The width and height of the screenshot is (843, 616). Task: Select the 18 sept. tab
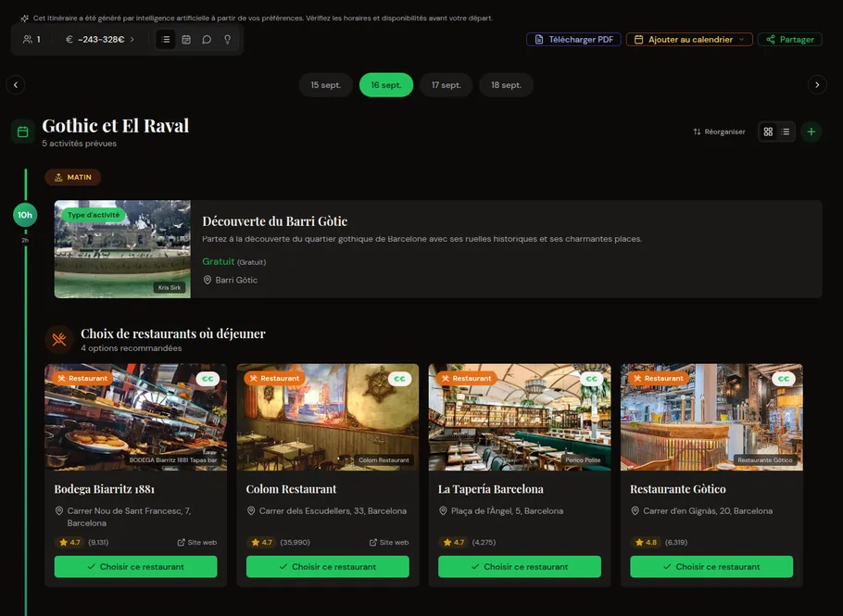506,85
